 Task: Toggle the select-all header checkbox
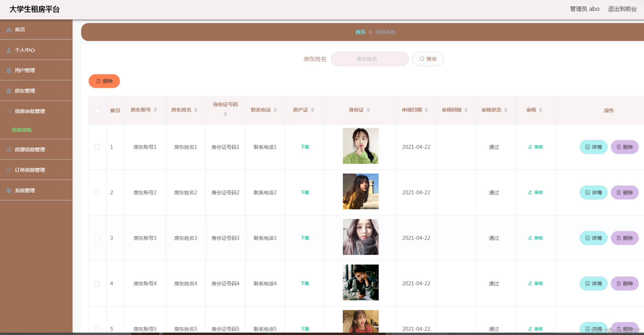tap(98, 110)
